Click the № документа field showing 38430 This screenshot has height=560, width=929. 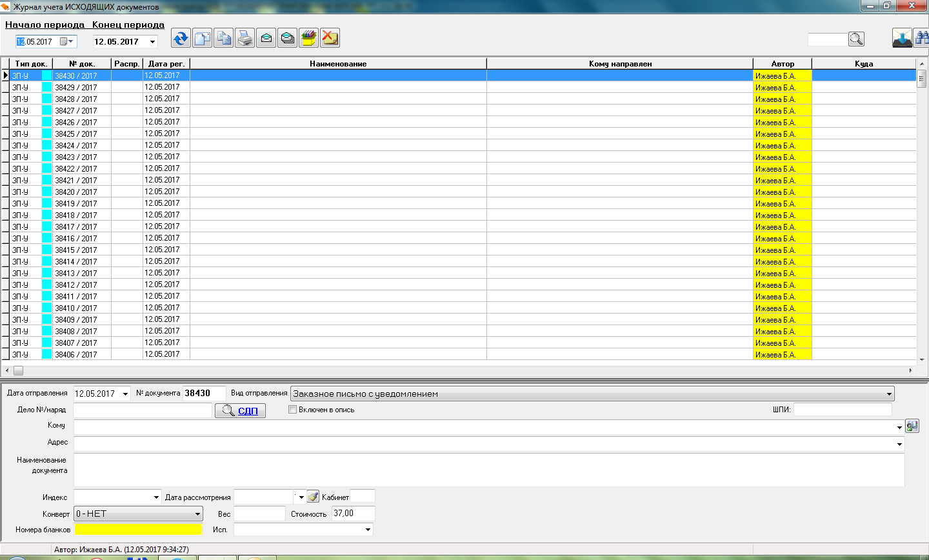(x=205, y=394)
